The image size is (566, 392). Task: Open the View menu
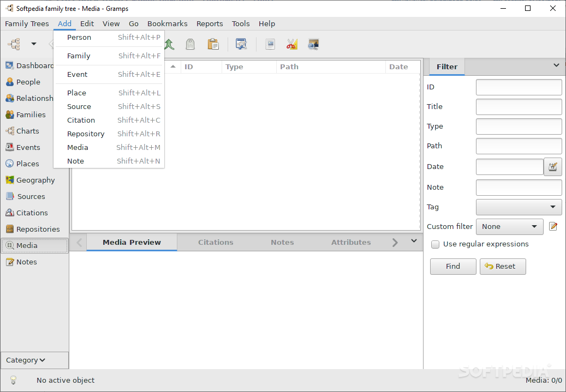pos(111,24)
